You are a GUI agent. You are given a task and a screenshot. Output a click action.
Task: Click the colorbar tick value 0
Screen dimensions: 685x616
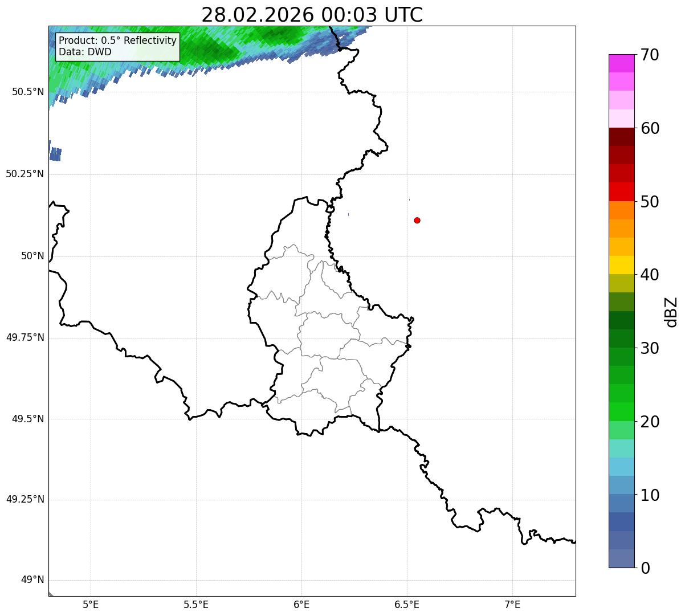tap(645, 568)
